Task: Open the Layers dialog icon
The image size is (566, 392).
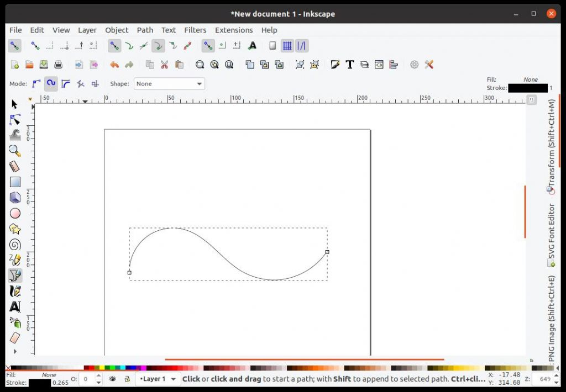Action: [x=365, y=65]
